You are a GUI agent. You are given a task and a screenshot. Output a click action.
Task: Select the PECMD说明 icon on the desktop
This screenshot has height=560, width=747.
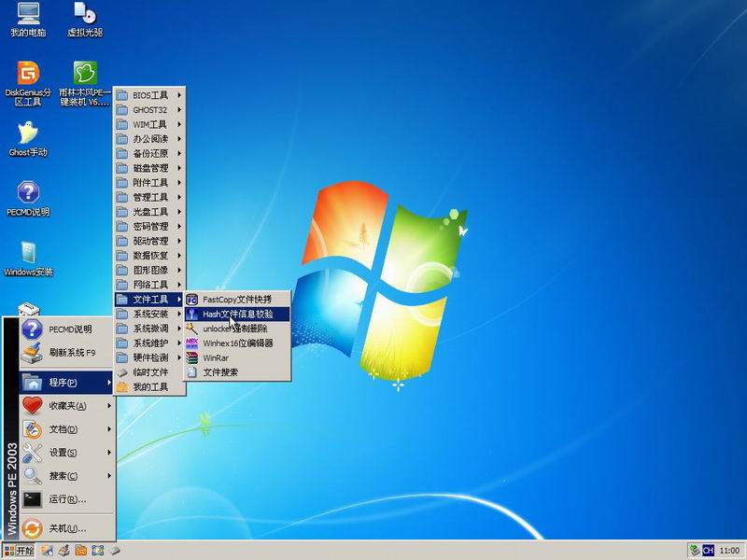pos(28,199)
